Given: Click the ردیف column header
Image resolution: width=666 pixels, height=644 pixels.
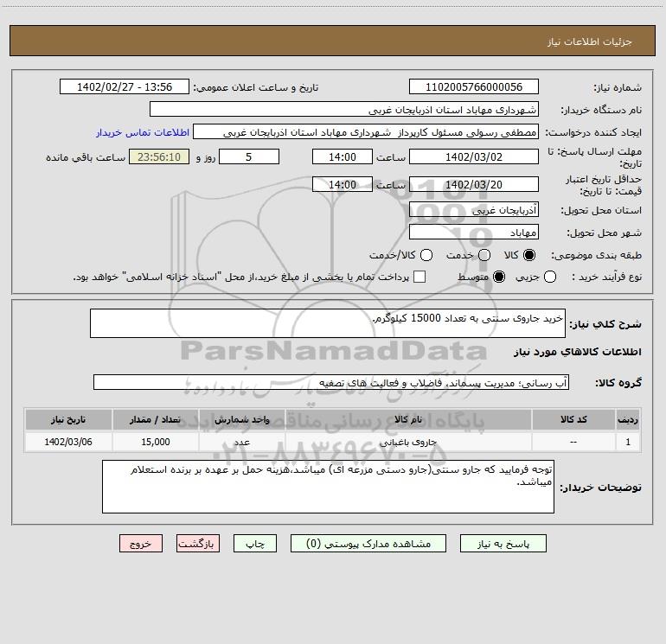Looking at the screenshot, I should [x=628, y=420].
